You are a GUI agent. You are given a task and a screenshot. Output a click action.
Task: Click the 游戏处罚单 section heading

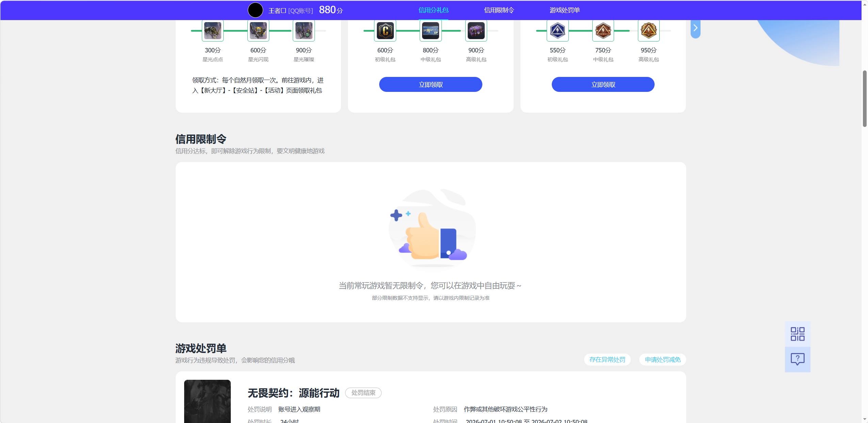point(201,348)
